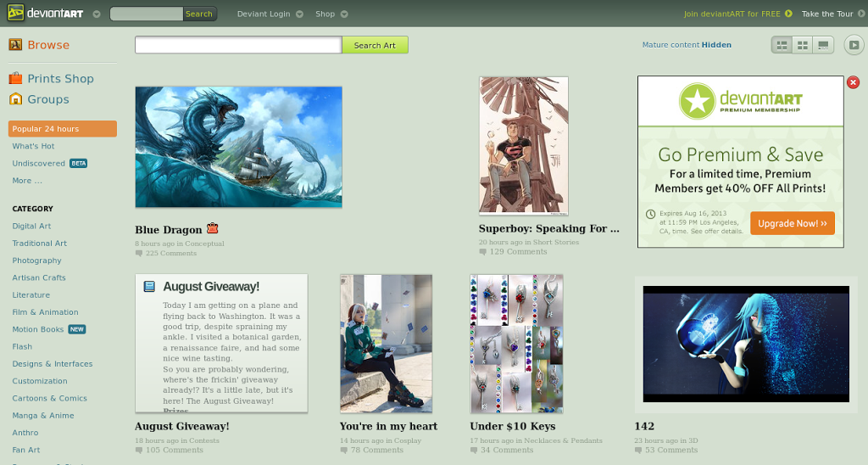Browse Customization category
The height and width of the screenshot is (465, 868).
40,381
